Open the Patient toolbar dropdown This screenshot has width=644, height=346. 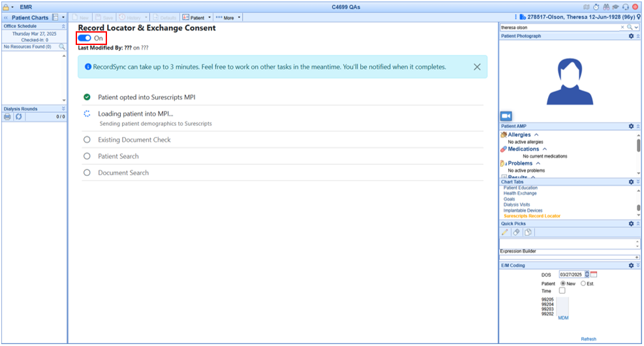209,18
